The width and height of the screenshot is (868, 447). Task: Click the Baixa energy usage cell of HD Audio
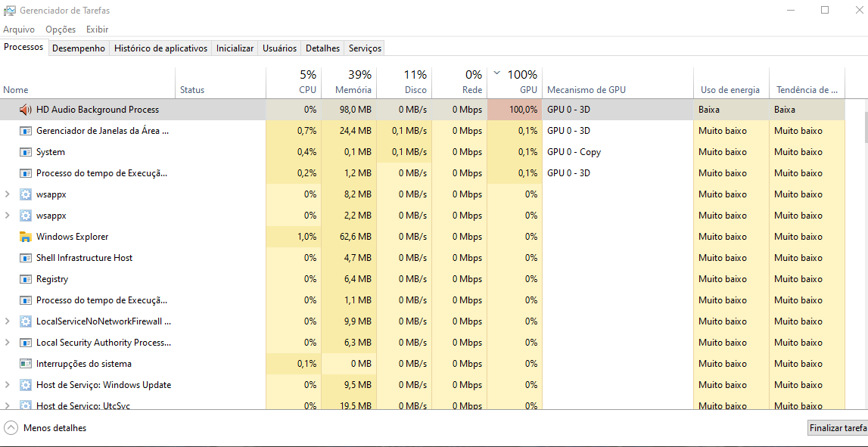(x=731, y=110)
